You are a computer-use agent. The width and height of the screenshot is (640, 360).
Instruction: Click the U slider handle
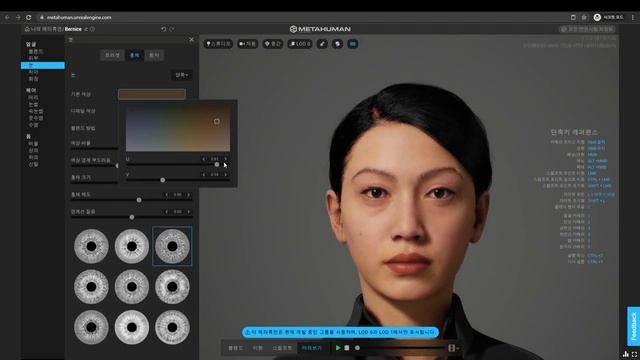point(217,164)
